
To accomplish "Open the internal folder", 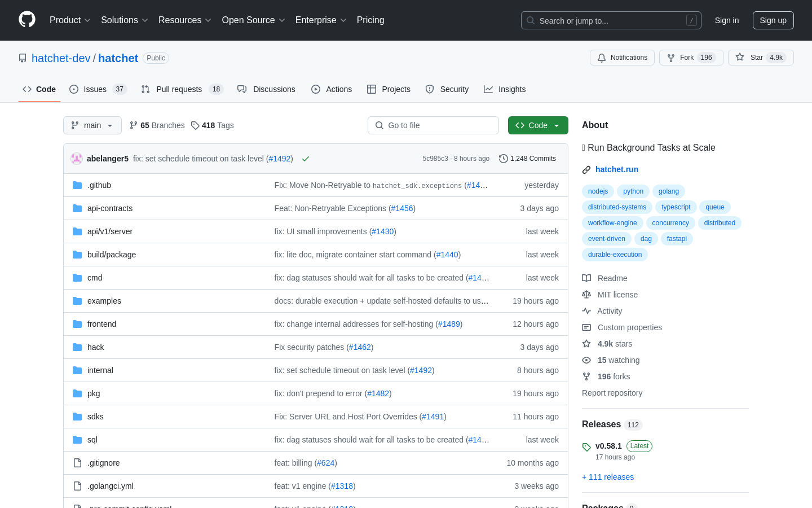I will (100, 370).
